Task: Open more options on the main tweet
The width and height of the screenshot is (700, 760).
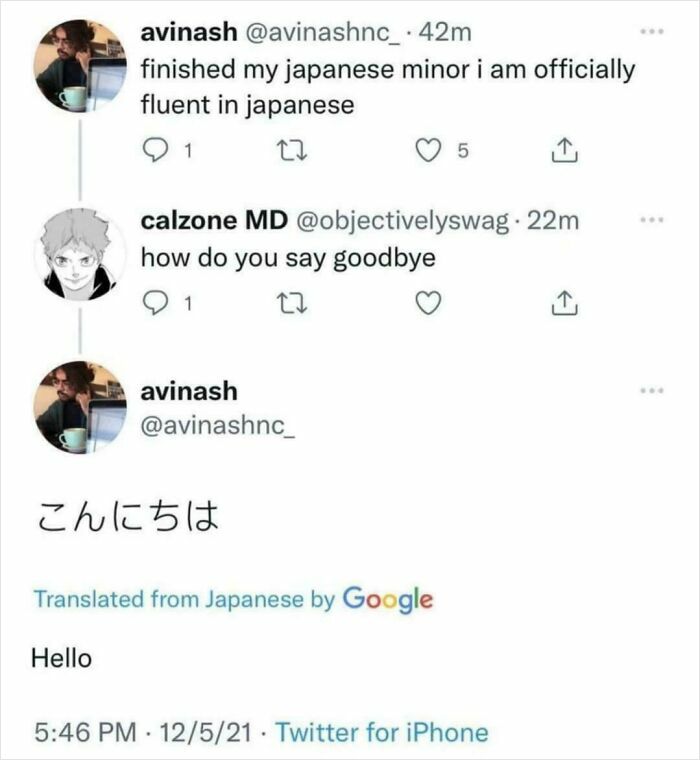Action: point(653,389)
